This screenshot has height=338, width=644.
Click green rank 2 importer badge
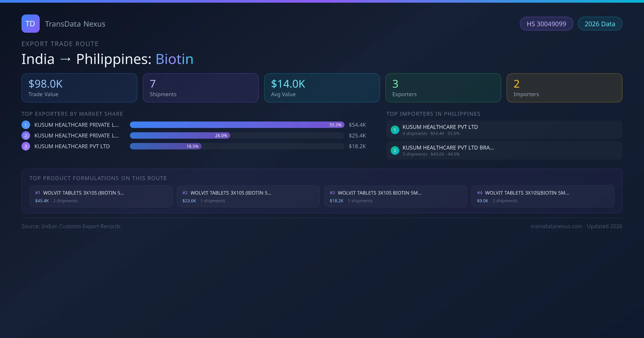[x=395, y=150]
